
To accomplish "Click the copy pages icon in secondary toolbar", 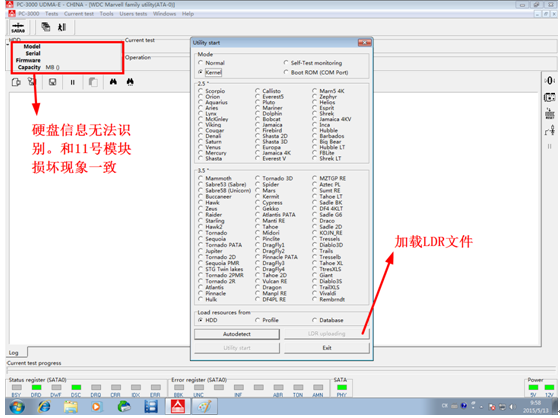I will pos(93,82).
